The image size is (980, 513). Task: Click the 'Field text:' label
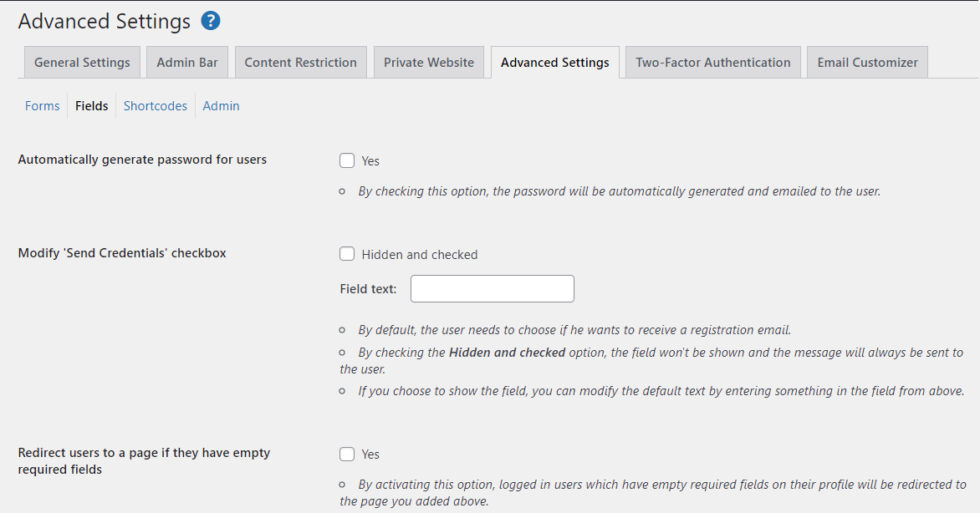pyautogui.click(x=368, y=289)
